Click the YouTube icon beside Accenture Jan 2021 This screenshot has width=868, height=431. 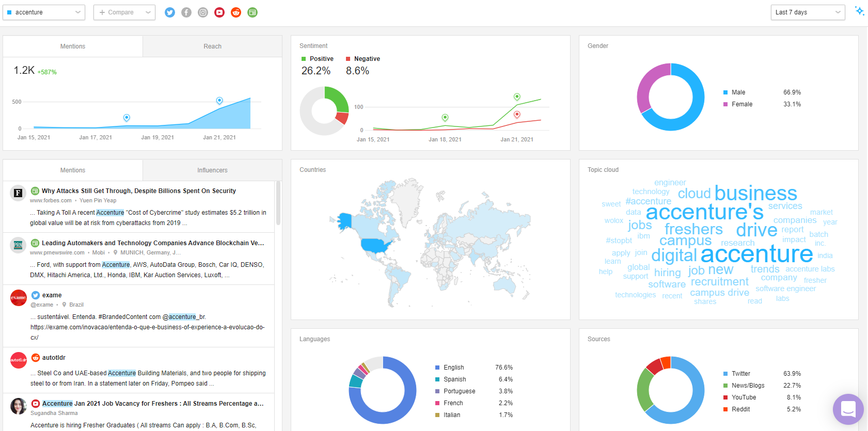coord(36,404)
